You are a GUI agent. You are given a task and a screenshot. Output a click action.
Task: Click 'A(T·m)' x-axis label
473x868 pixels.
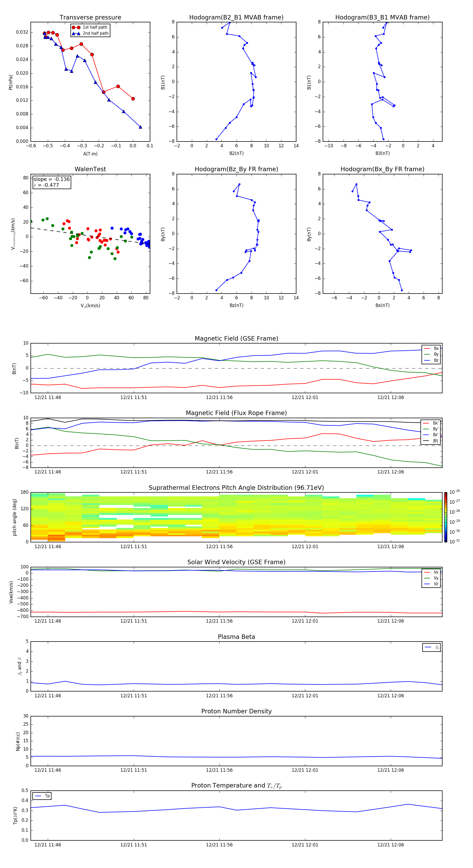[x=90, y=154]
